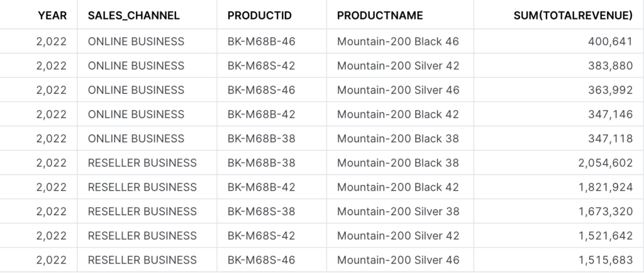The width and height of the screenshot is (644, 273).
Task: Select the revenue cell 1,673,320
Action: [x=559, y=211]
